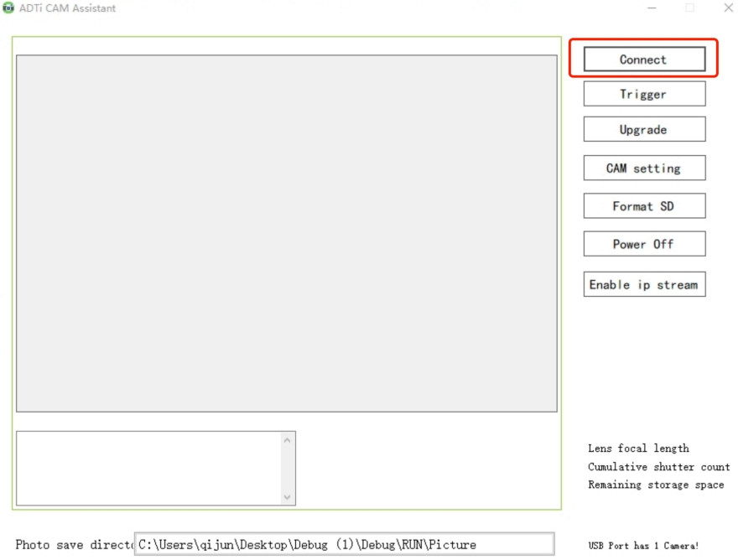Open the CAM setting dialog
This screenshot has height=560, width=738.
pyautogui.click(x=643, y=169)
